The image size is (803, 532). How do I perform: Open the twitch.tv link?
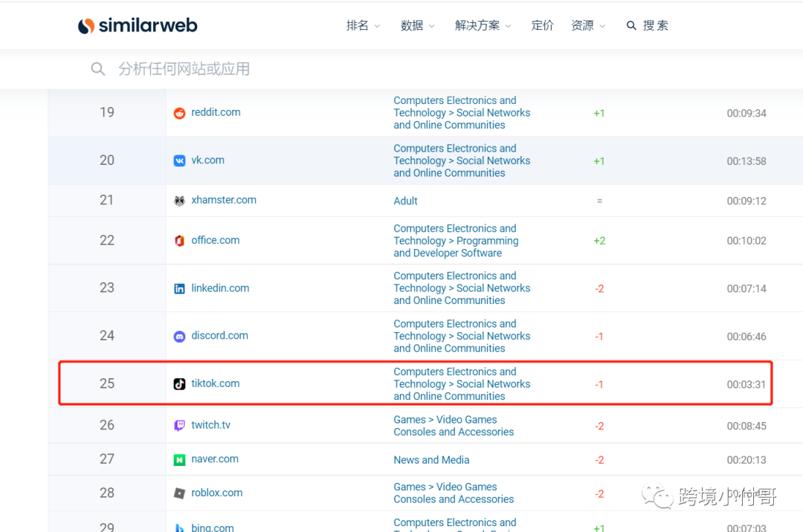210,425
